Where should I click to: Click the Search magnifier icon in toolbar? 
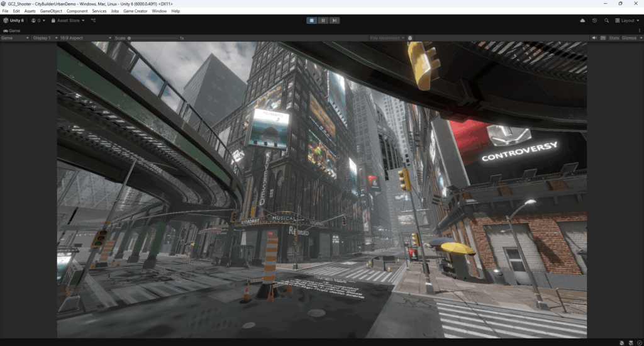pyautogui.click(x=606, y=20)
